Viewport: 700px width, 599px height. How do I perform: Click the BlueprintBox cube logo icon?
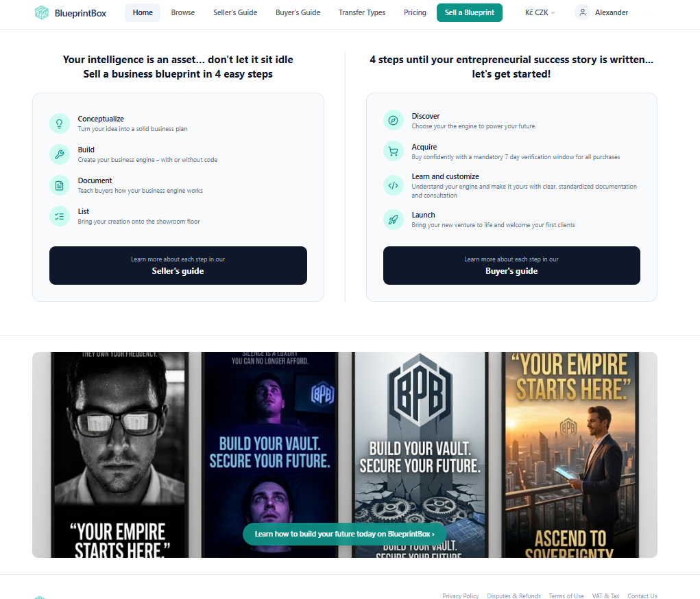coord(42,12)
